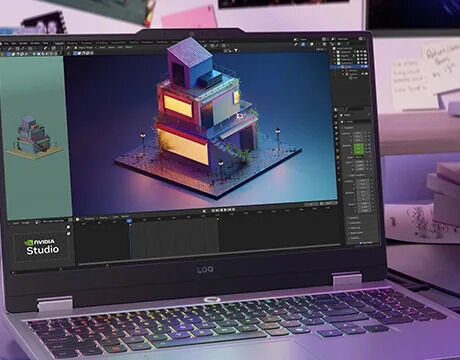Open the Playback dropdown in timeline header

89,218
